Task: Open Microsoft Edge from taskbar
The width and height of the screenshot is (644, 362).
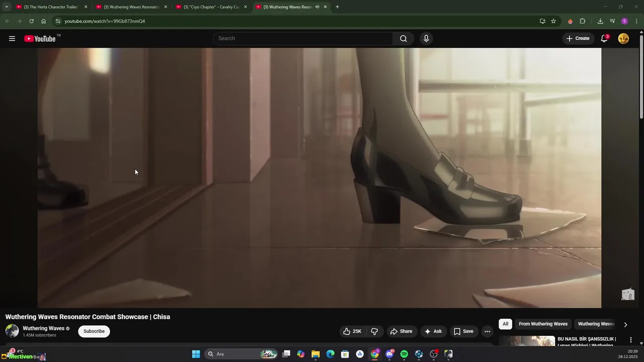Action: tap(330, 354)
